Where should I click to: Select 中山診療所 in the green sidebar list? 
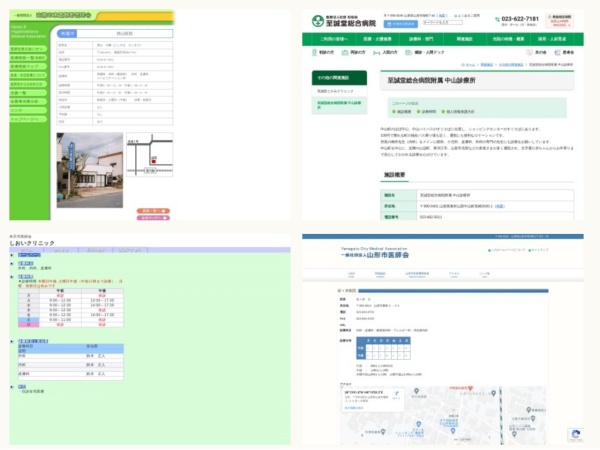tap(339, 105)
